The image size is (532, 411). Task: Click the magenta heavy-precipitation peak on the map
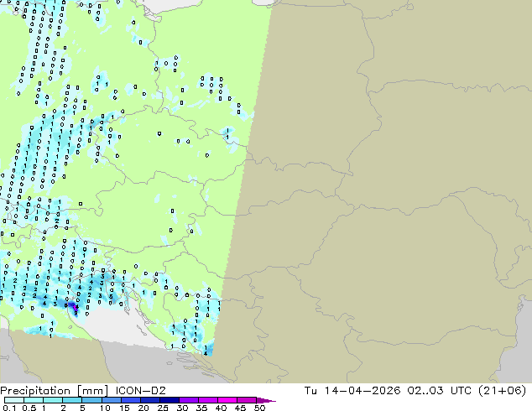75,309
